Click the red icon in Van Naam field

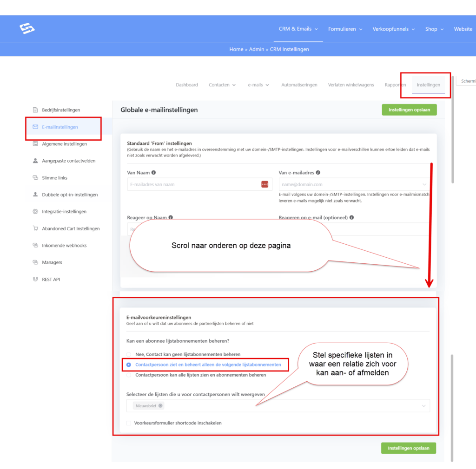264,184
